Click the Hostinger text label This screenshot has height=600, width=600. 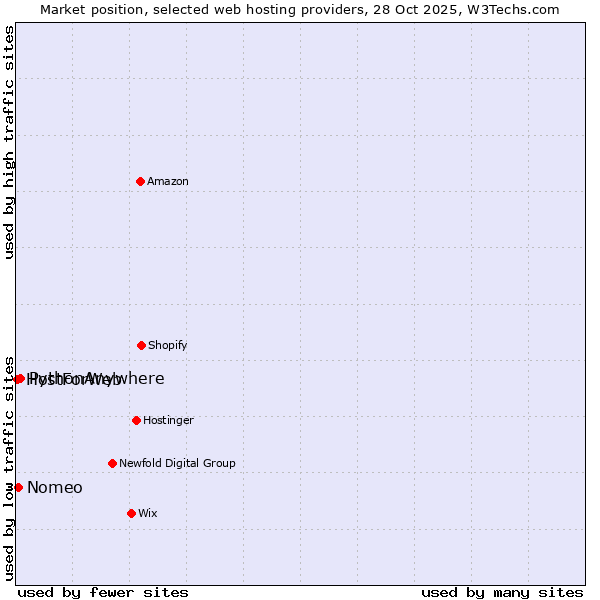[x=168, y=420]
